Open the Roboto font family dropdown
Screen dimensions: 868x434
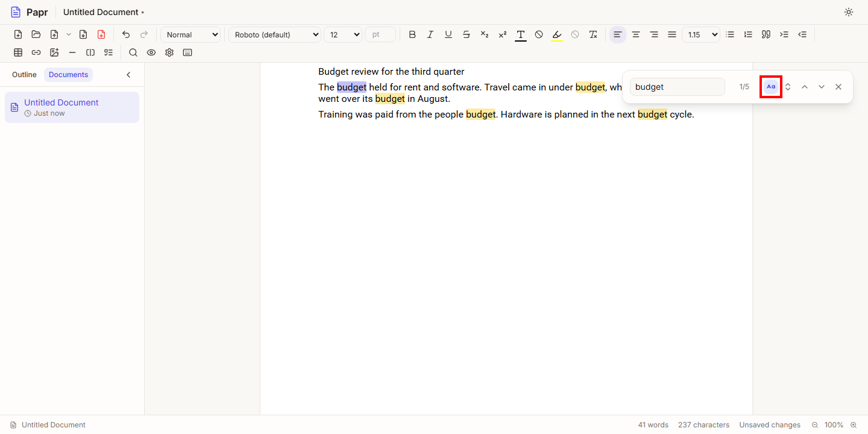(275, 34)
